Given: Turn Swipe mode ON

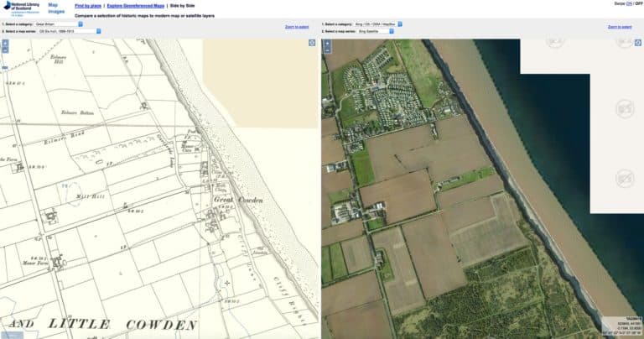Looking at the screenshot, I should (628, 3).
